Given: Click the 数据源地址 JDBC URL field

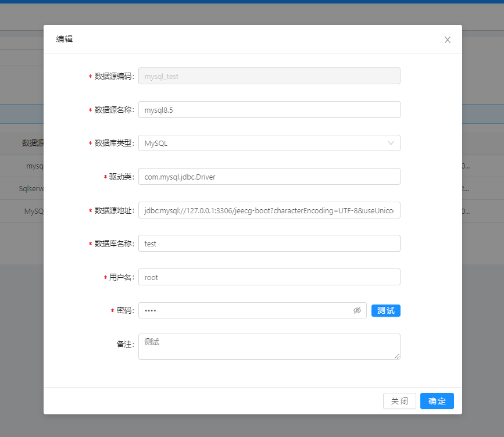Looking at the screenshot, I should tap(269, 210).
